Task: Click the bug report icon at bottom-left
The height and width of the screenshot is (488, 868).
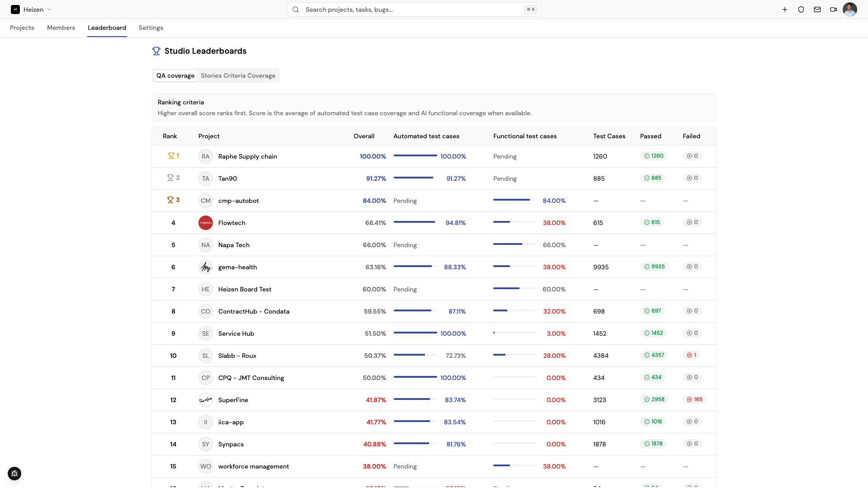Action: click(14, 474)
